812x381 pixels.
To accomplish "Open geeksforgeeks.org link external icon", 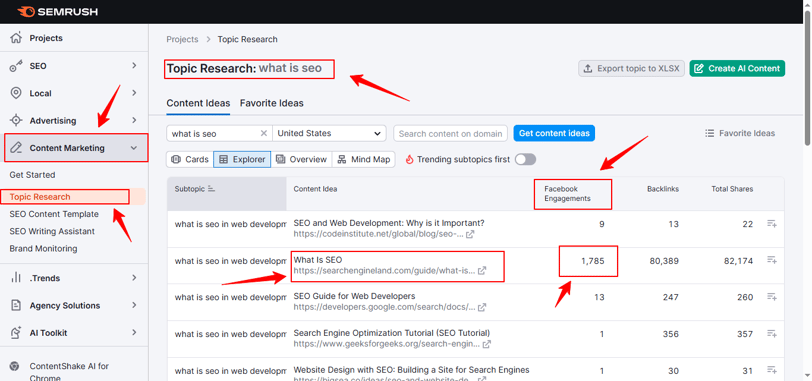I will click(487, 344).
